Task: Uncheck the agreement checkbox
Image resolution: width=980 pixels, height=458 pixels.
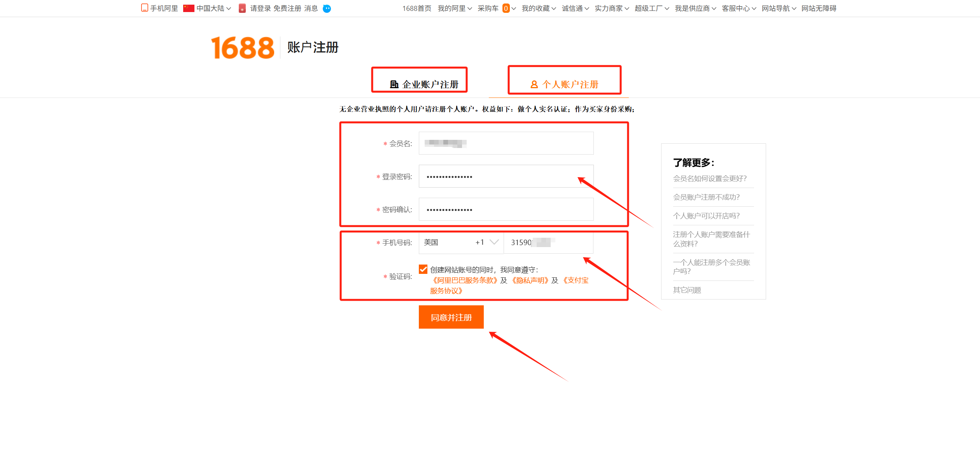Action: point(423,269)
